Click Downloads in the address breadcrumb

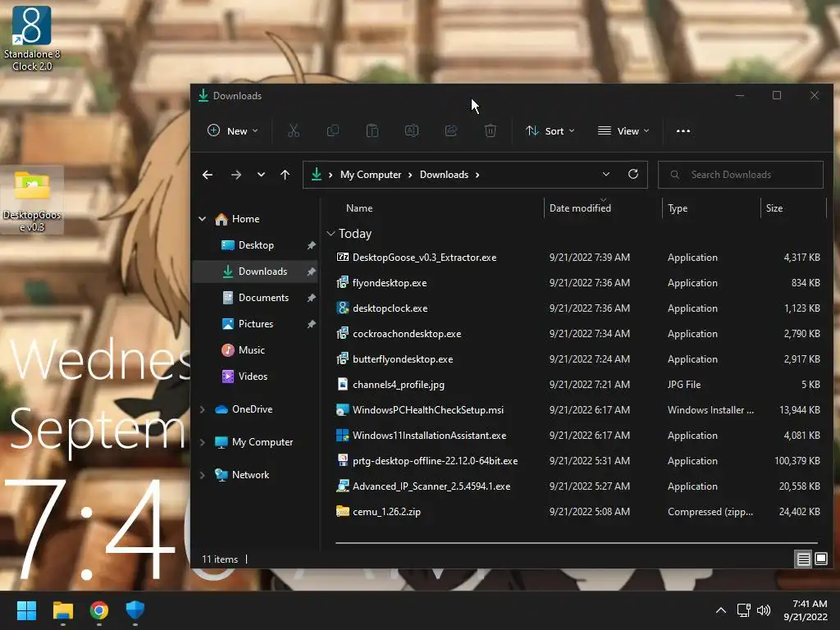[444, 175]
